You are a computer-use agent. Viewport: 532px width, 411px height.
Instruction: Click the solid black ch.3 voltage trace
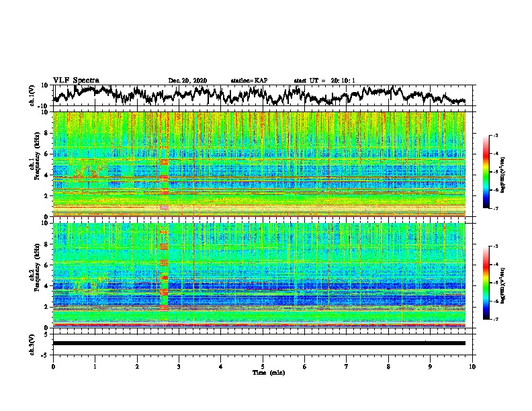[x=259, y=343]
